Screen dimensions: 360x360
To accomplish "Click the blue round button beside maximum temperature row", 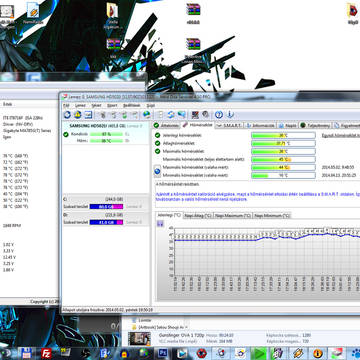I will pyautogui.click(x=157, y=171).
